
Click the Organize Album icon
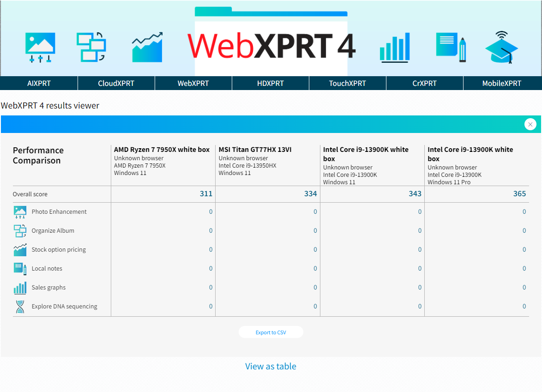(x=19, y=230)
